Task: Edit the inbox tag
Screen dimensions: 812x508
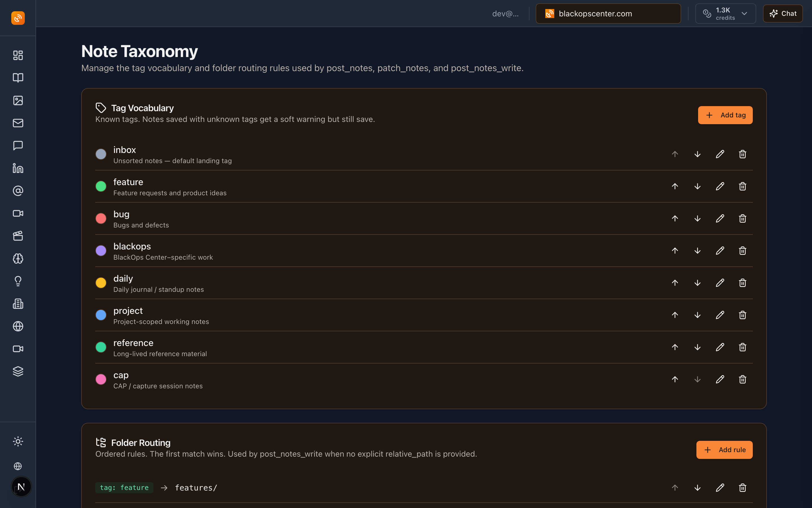Action: tap(720, 154)
